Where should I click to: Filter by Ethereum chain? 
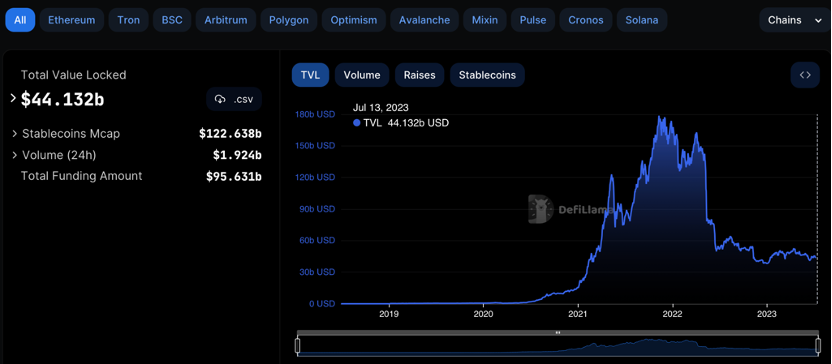(72, 20)
